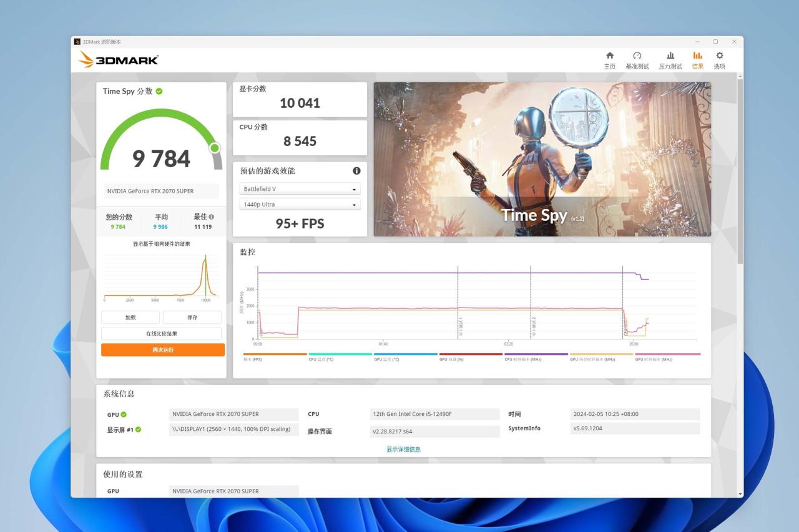
Task: Toggle the GPU 内存时钟频率 (MHz) legend series
Action: (x=601, y=357)
